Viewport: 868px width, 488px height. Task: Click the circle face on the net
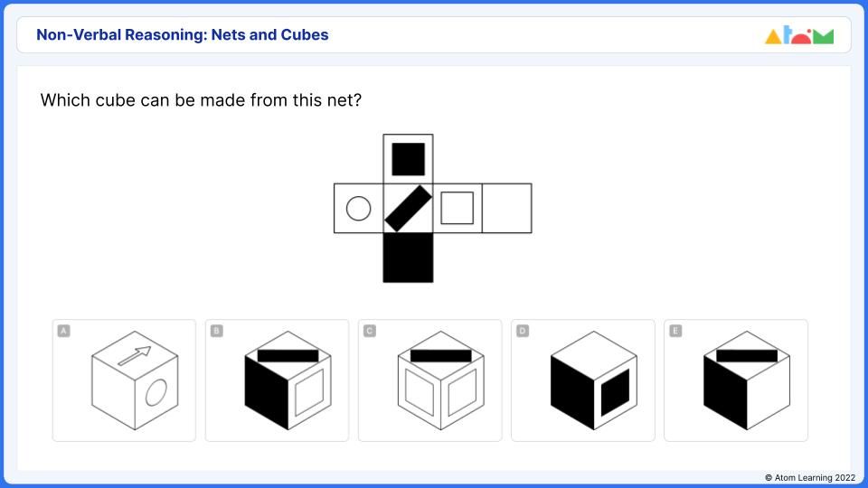click(359, 209)
